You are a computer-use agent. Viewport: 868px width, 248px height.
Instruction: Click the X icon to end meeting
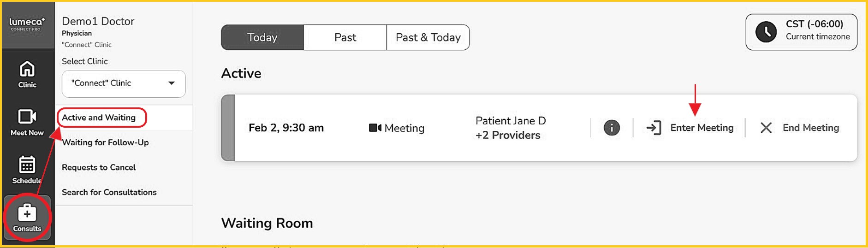click(766, 128)
